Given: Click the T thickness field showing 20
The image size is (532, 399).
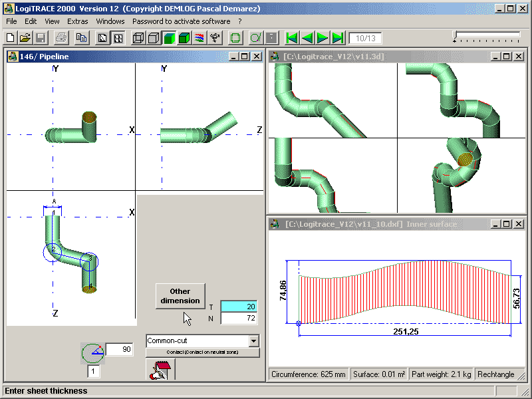Looking at the screenshot, I should (239, 307).
